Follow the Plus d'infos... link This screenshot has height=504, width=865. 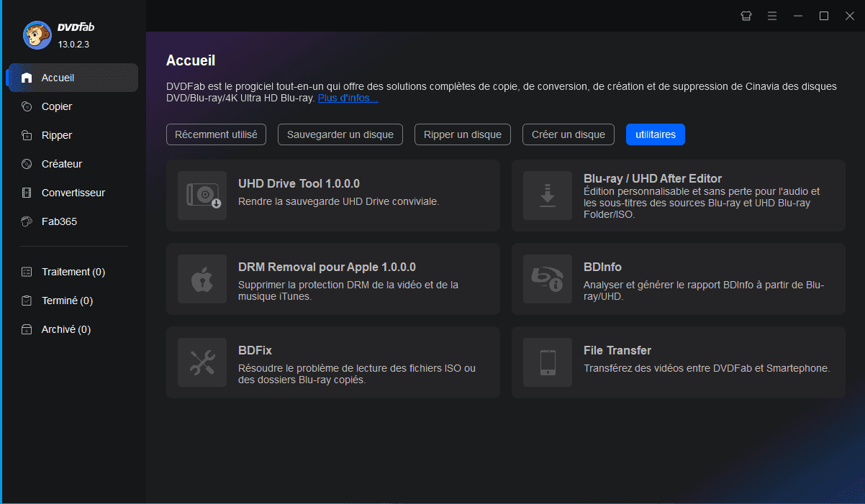pyautogui.click(x=348, y=98)
